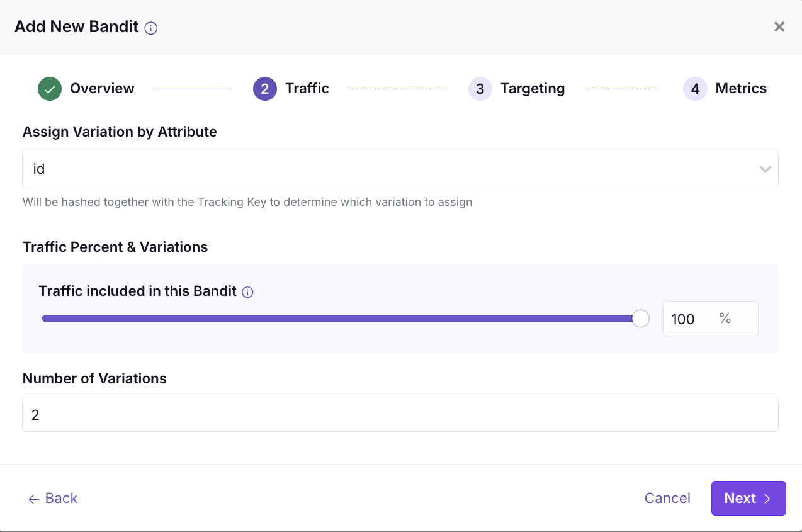Click the info icon beside Add New Bandit
Screen dimensions: 802x532
click(150, 28)
